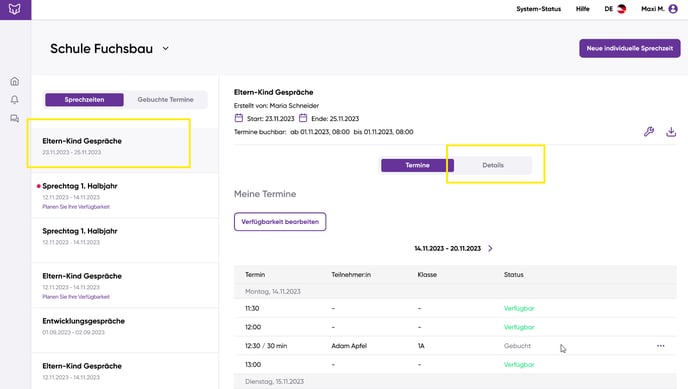688x389 pixels.
Task: Expand the Schule Fuchsbau school dropdown
Action: pos(165,48)
